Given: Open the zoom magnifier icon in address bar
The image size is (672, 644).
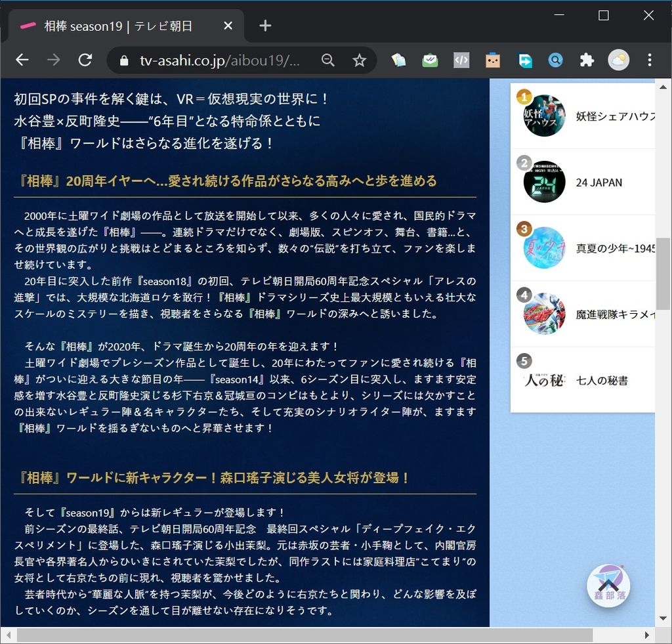Looking at the screenshot, I should 328,60.
